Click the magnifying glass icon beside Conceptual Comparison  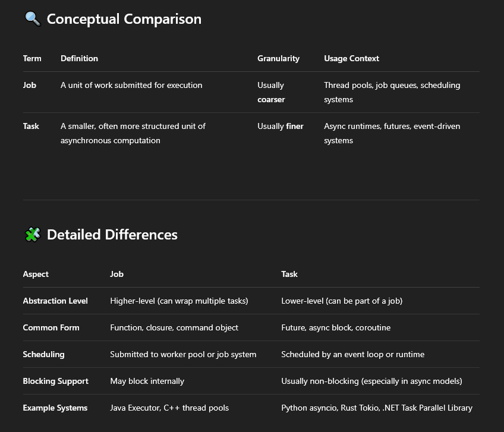click(32, 18)
